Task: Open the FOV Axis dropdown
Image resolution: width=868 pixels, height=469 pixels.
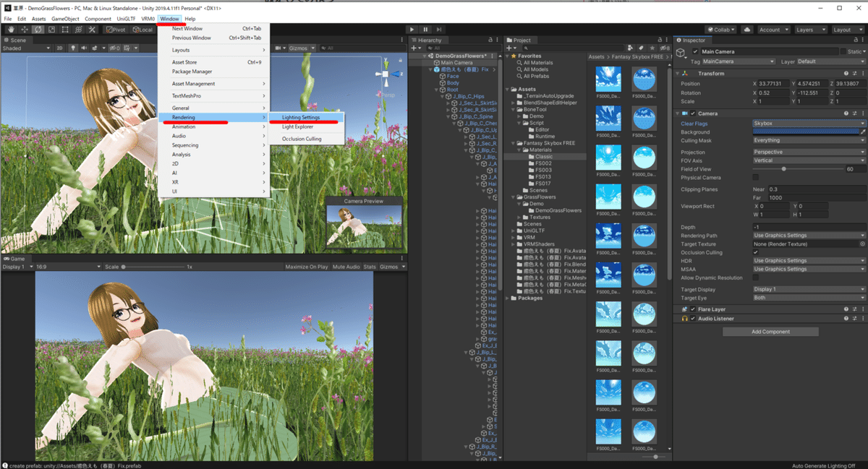Action: click(x=809, y=160)
